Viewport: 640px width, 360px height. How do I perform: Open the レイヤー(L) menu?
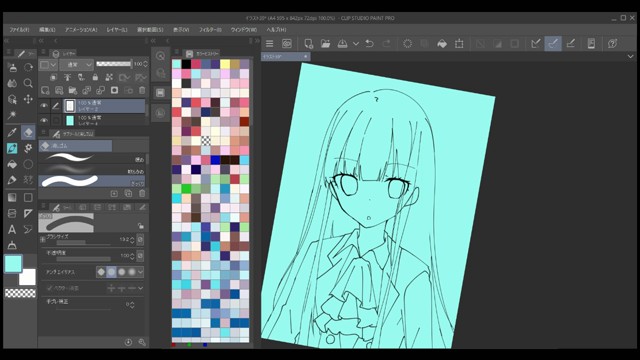[117, 30]
